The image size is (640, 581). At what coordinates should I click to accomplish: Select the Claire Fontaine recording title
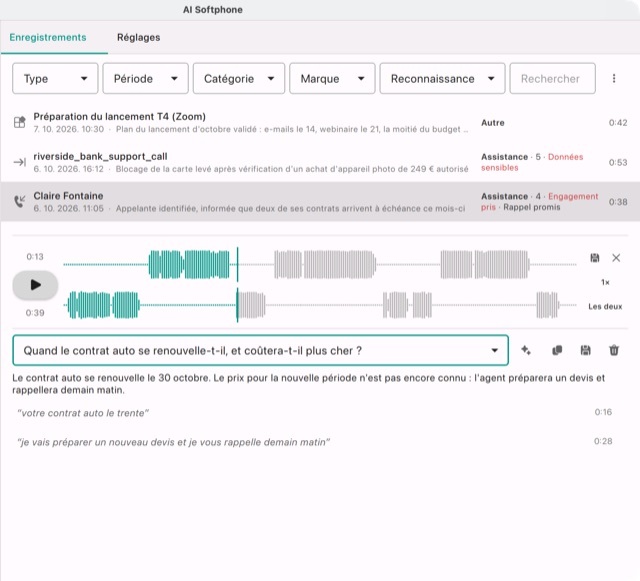[x=68, y=196]
